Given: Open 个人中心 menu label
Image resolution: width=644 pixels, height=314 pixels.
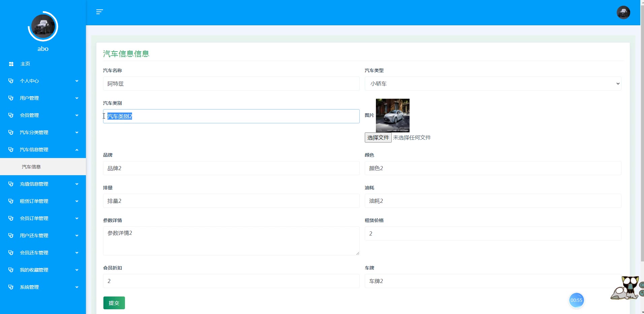Looking at the screenshot, I should tap(29, 81).
